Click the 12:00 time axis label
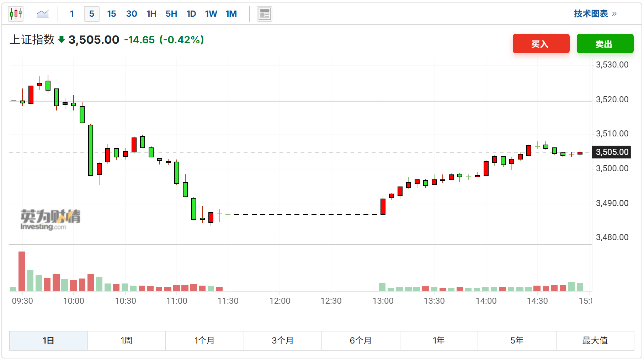 (x=280, y=301)
